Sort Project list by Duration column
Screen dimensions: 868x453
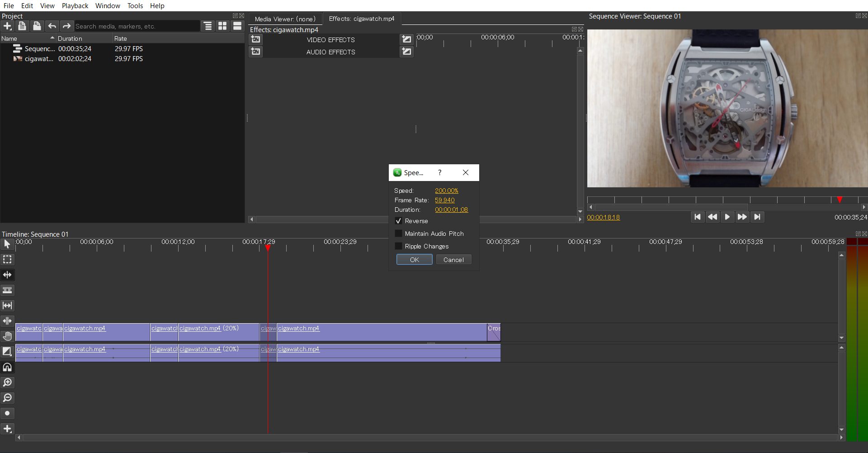(85, 38)
